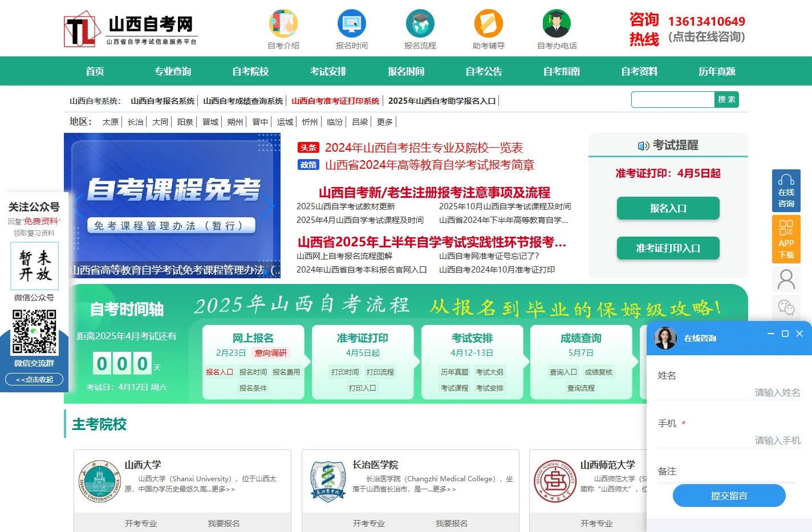Open 山西网上自考报名流程图解 article
Viewport: 812px width, 532px height.
click(x=344, y=256)
